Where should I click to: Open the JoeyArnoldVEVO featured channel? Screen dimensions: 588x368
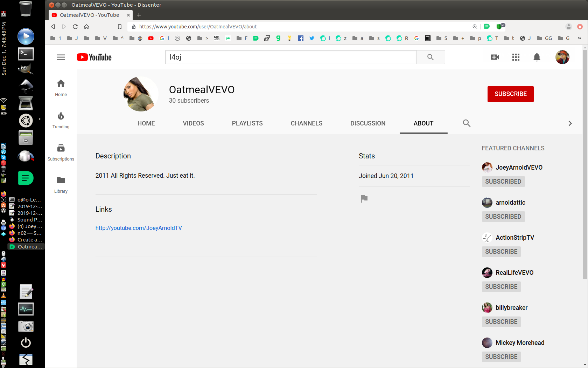point(519,168)
